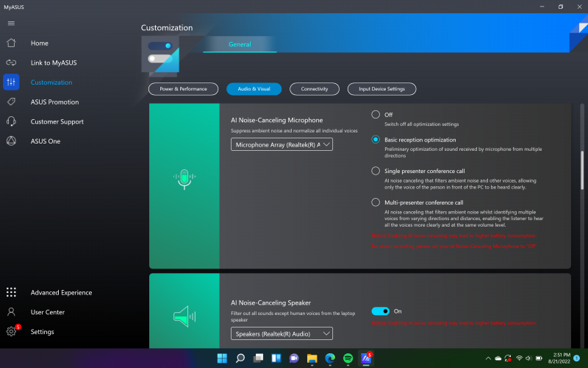
Task: Select Basic reception optimization option
Action: (376, 139)
